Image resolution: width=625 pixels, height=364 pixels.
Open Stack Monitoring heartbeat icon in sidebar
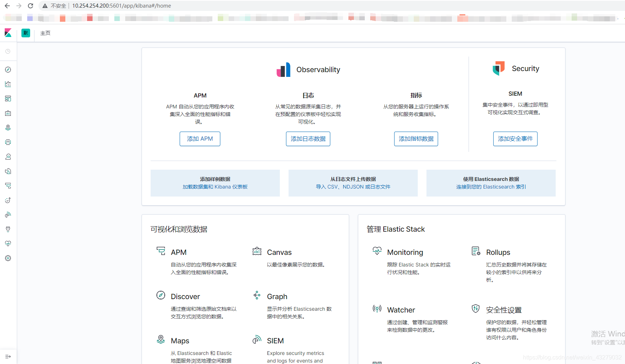coord(8,244)
